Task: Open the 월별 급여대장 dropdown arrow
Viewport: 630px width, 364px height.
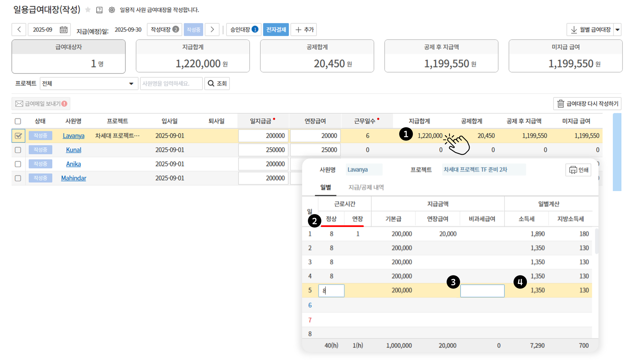Action: pos(618,30)
